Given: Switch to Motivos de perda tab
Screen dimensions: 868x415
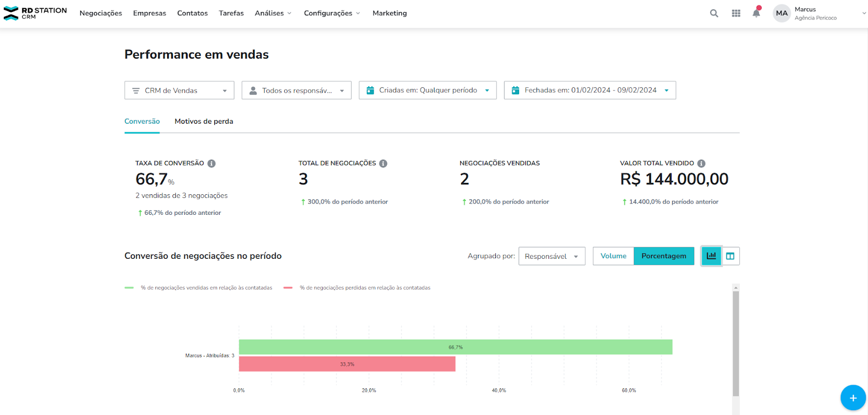Looking at the screenshot, I should pos(204,122).
